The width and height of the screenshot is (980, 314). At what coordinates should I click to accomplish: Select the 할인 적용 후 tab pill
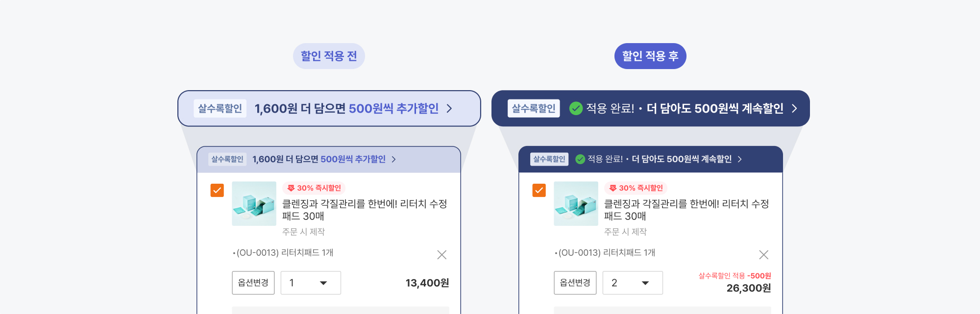coord(650,56)
